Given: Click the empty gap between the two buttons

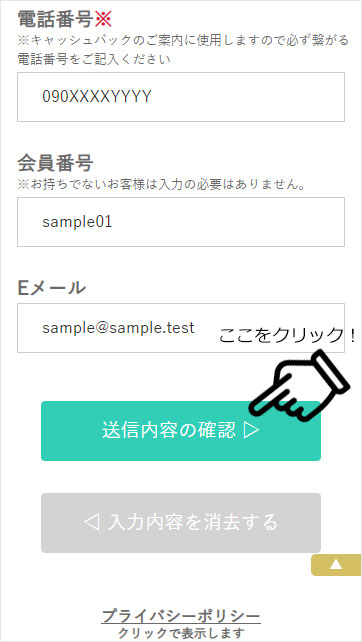Looking at the screenshot, I should [181, 477].
